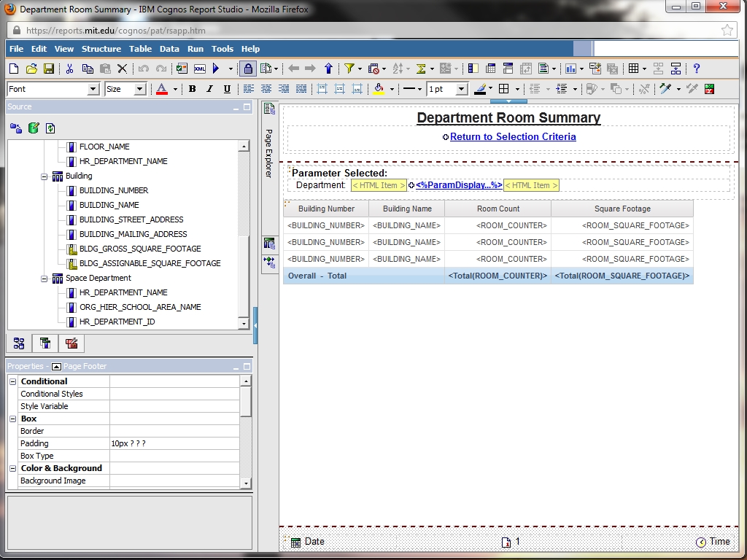Screen dimensions: 747x560
Task: Collapse the Building tree node
Action: click(x=44, y=176)
